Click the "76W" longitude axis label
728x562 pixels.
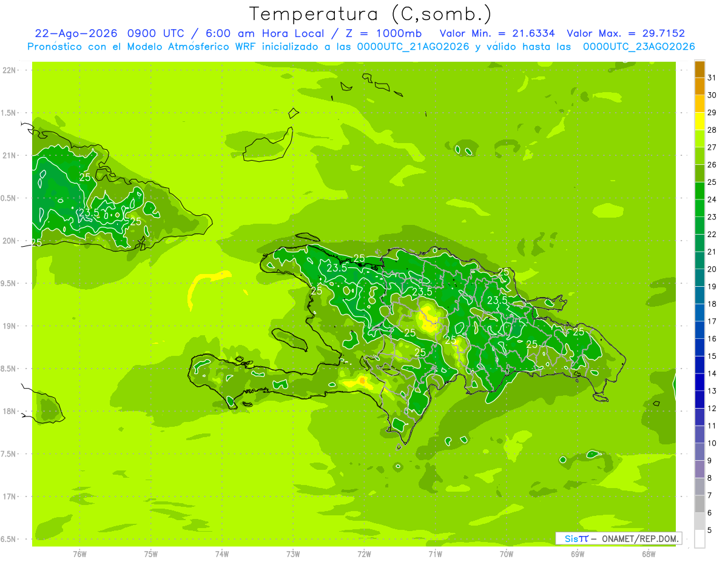click(x=79, y=554)
